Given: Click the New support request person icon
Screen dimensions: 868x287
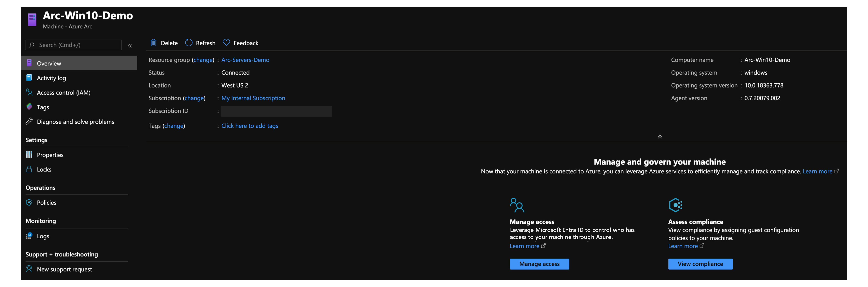Looking at the screenshot, I should (x=29, y=269).
